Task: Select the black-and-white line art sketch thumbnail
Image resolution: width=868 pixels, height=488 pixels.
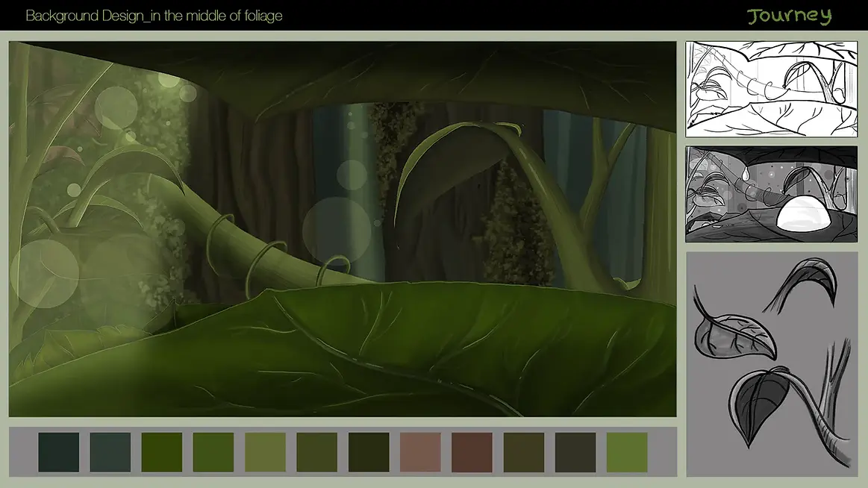Action: point(771,89)
